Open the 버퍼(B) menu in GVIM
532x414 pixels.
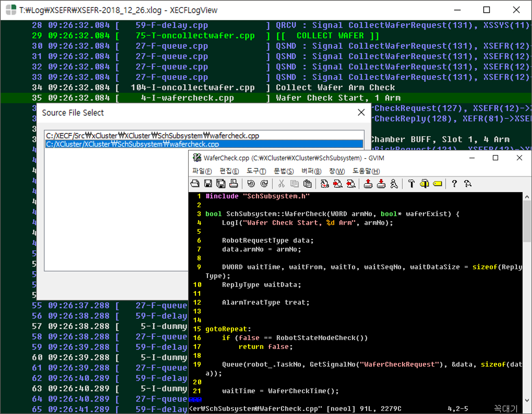[x=311, y=171]
